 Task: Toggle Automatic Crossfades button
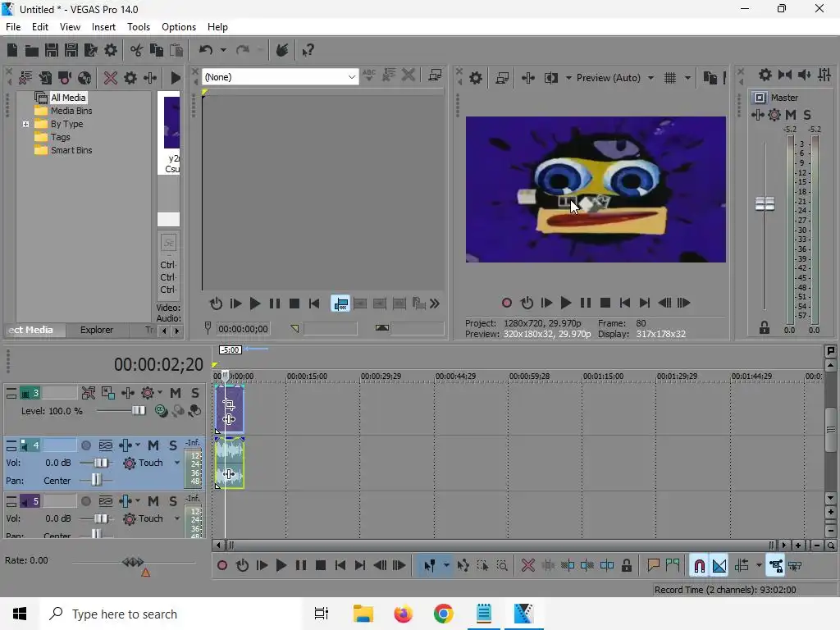(719, 565)
